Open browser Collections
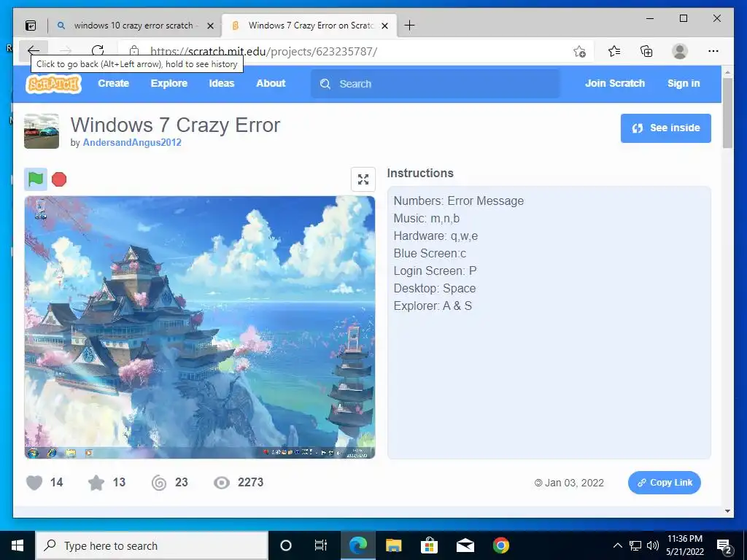The image size is (747, 560). pos(646,51)
